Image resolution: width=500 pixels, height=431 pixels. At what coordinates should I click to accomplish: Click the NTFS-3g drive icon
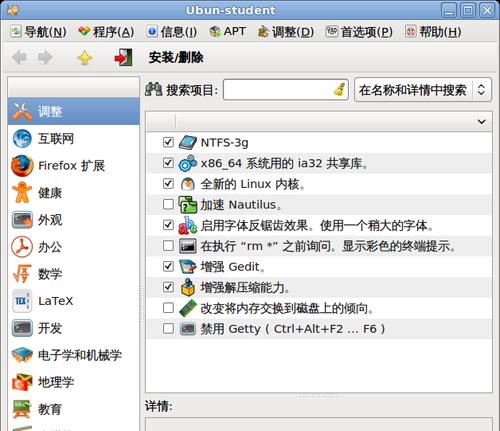tap(188, 143)
